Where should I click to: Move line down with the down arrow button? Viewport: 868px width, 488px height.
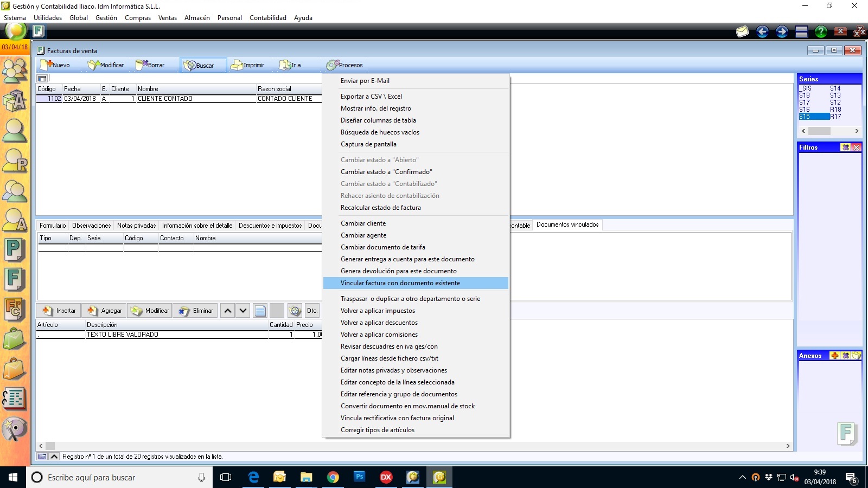(243, 311)
